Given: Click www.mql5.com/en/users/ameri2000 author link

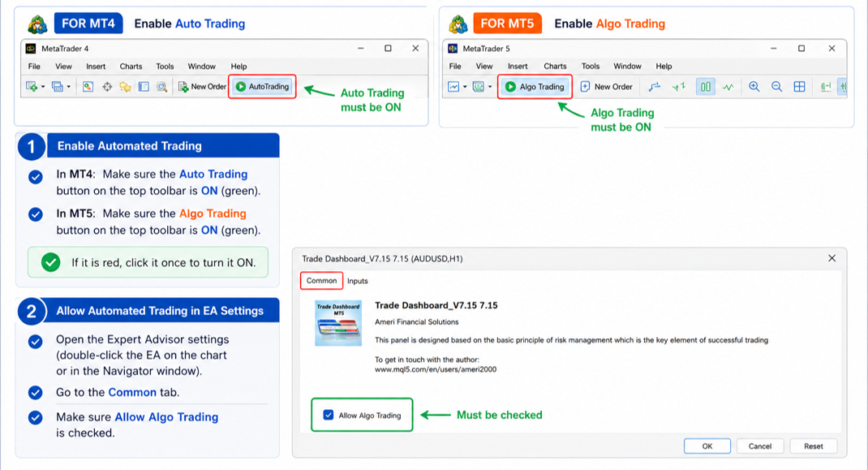Looking at the screenshot, I should click(436, 369).
